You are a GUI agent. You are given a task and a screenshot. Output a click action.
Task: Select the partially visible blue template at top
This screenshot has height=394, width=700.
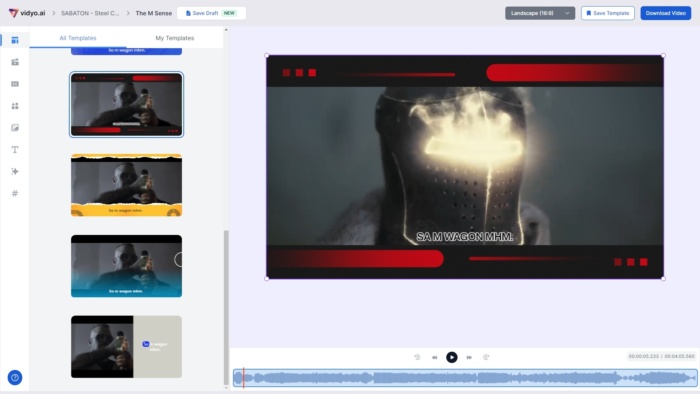(x=126, y=51)
